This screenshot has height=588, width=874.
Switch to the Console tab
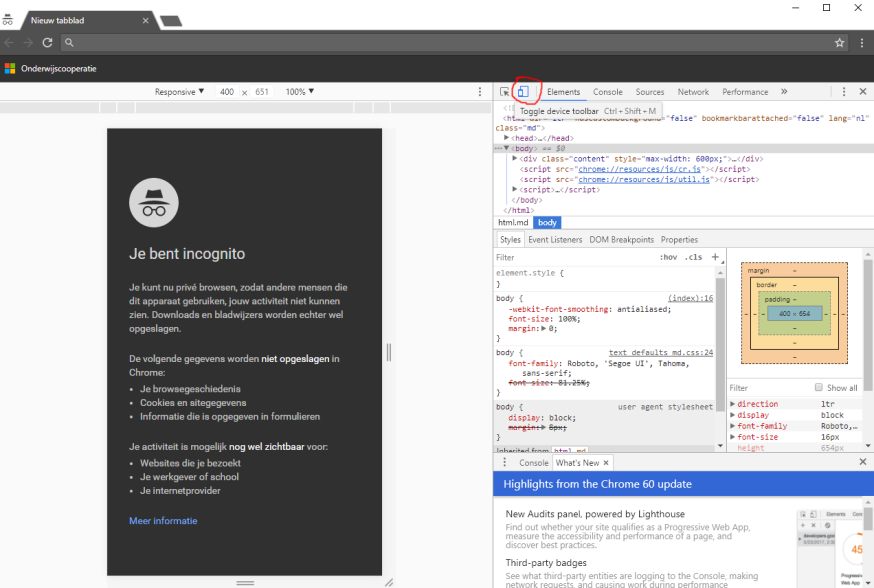pyautogui.click(x=608, y=92)
